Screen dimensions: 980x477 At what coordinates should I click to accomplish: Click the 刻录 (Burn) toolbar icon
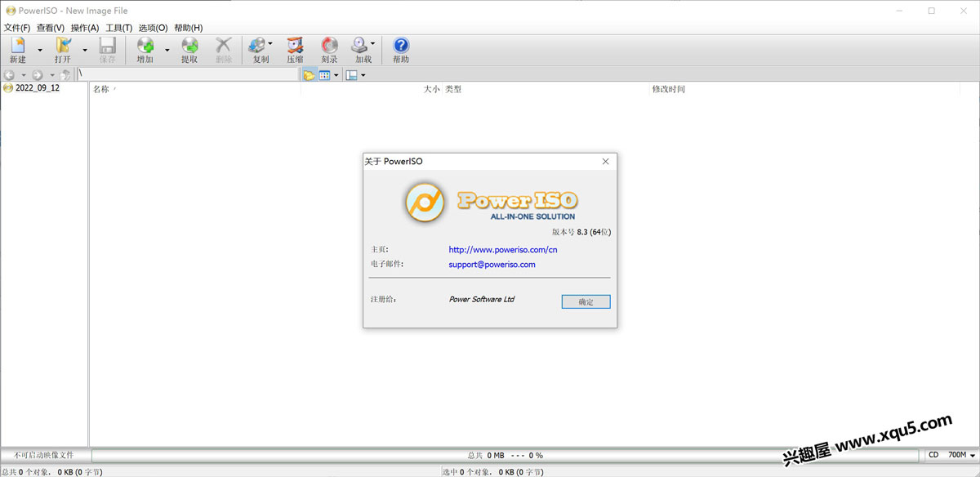click(329, 50)
